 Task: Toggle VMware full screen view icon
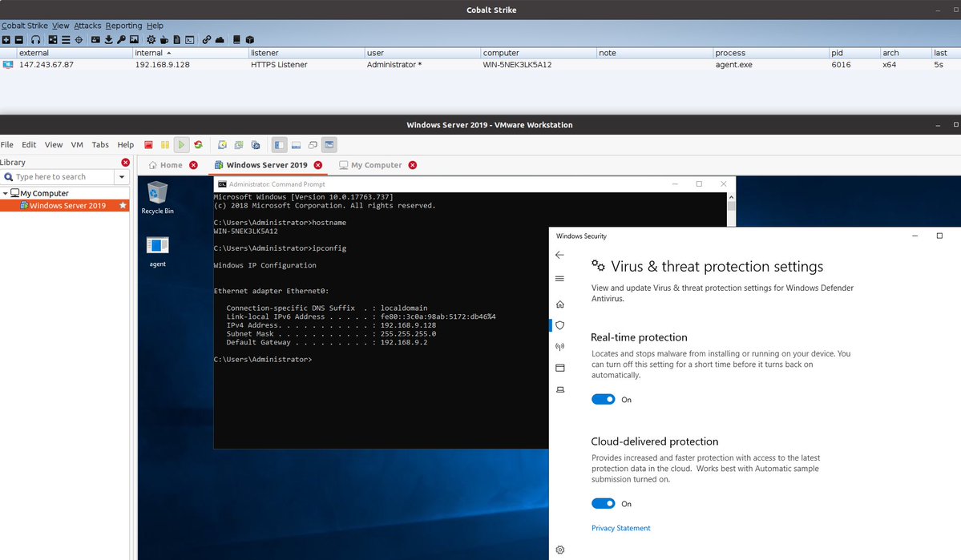click(x=329, y=145)
